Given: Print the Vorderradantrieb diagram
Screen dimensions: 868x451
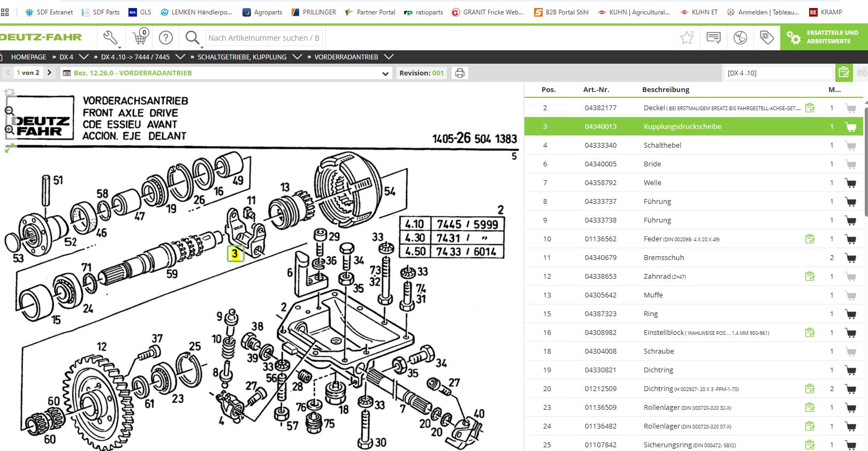Looking at the screenshot, I should click(x=460, y=73).
